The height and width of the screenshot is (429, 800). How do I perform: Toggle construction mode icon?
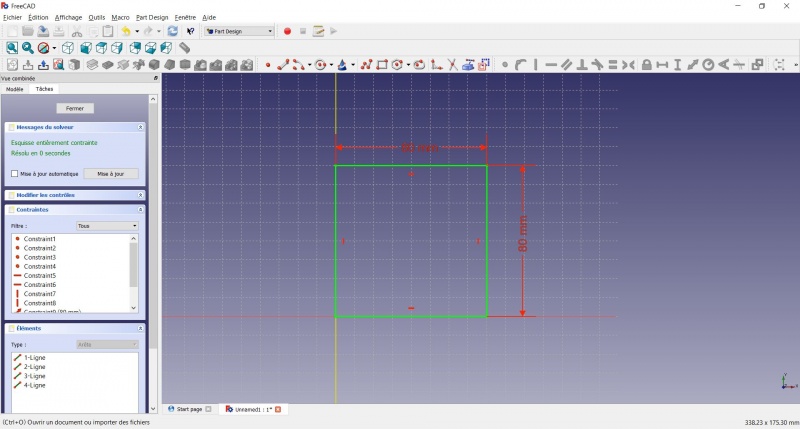pos(484,65)
